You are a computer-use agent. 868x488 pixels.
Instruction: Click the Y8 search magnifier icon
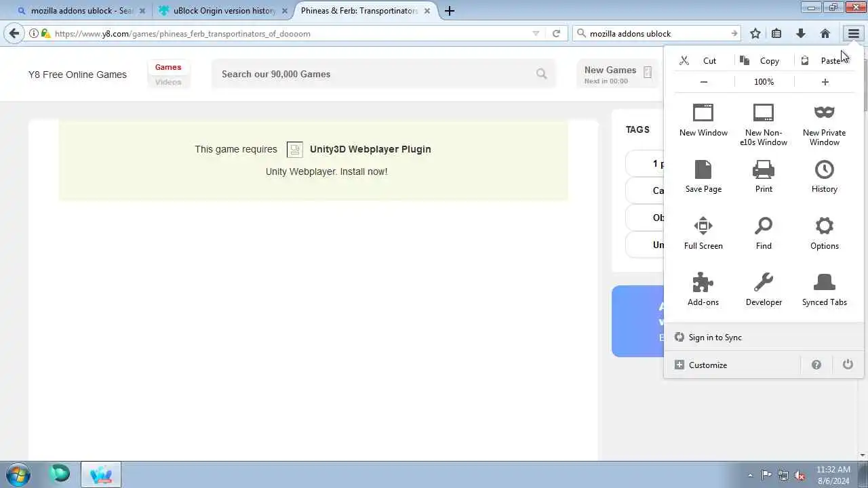(x=541, y=74)
